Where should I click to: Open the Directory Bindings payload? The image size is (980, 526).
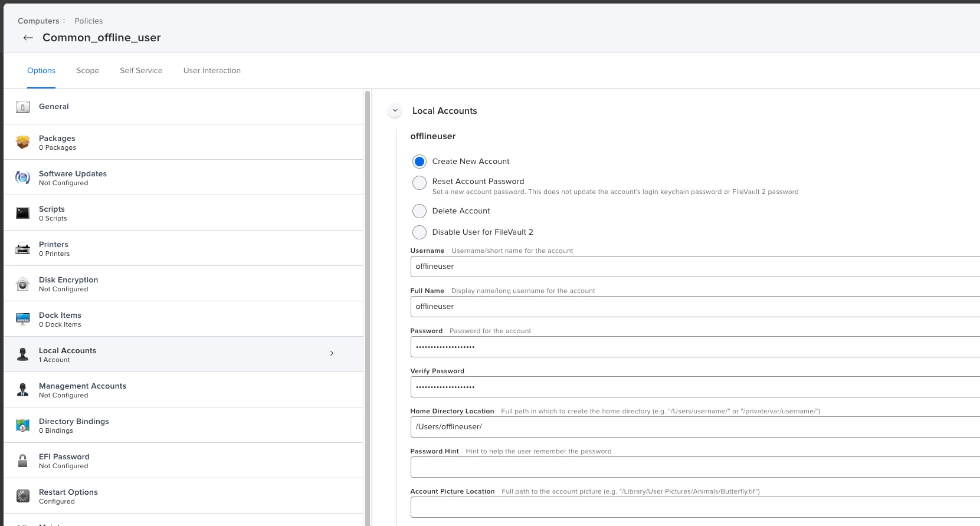click(183, 425)
